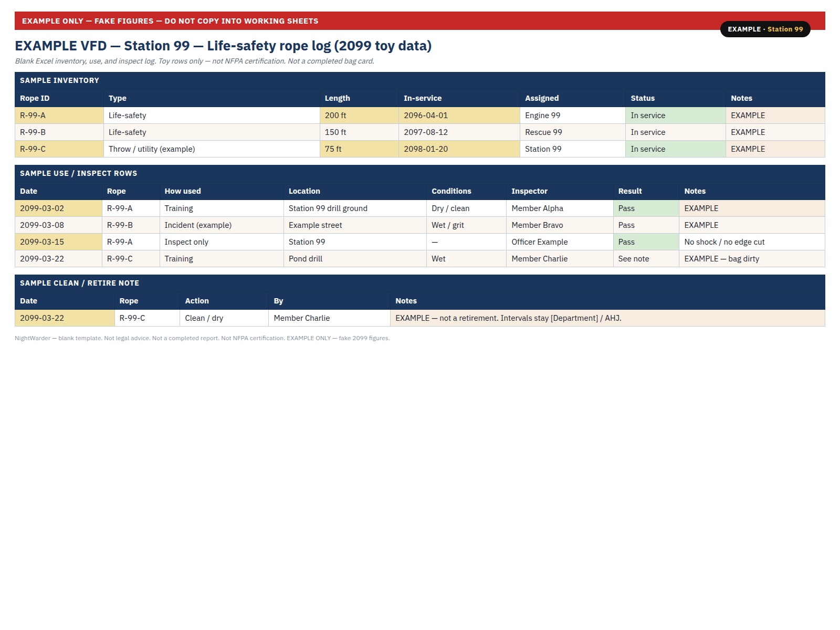This screenshot has height=630, width=840.
Task: Select the See note result cell
Action: (646, 259)
